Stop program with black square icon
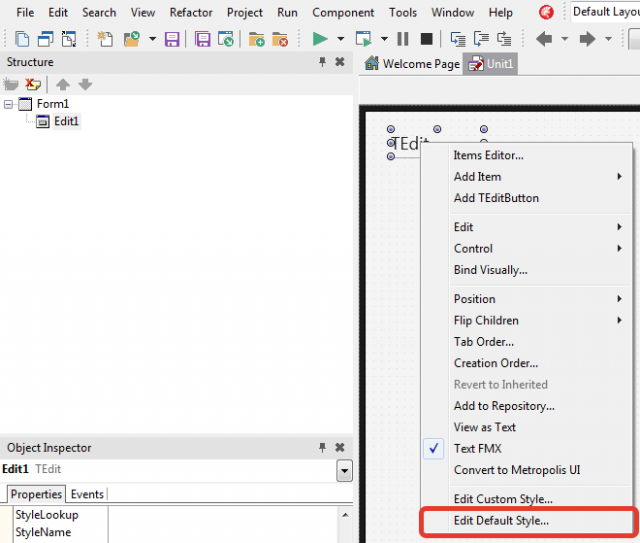The image size is (640, 543). (427, 39)
